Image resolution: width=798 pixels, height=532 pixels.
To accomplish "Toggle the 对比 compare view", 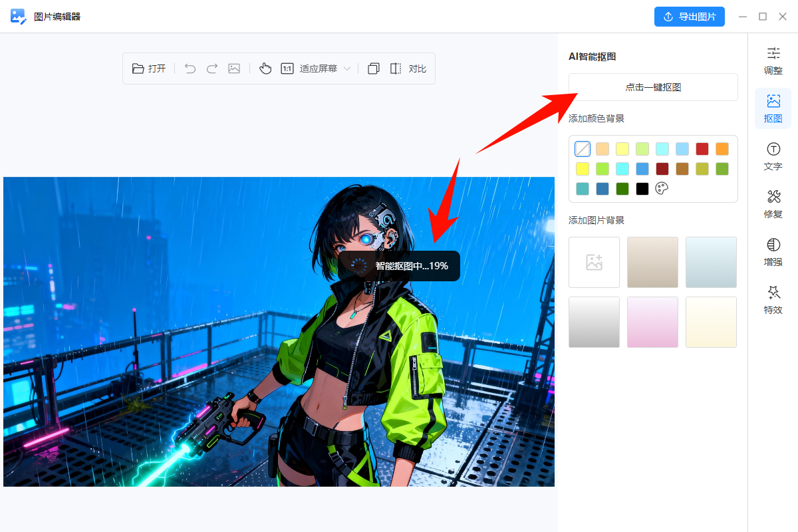I will [x=408, y=68].
